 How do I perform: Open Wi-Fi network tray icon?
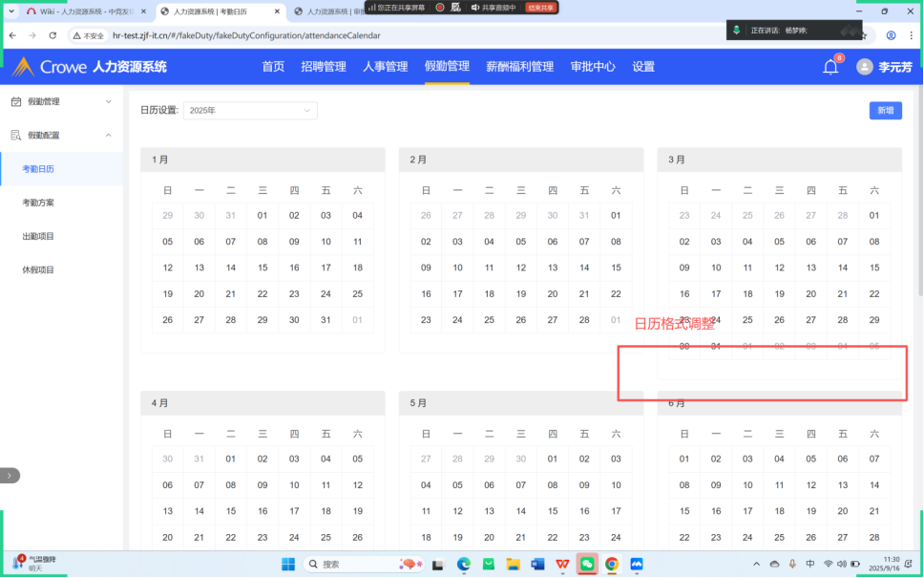click(828, 565)
